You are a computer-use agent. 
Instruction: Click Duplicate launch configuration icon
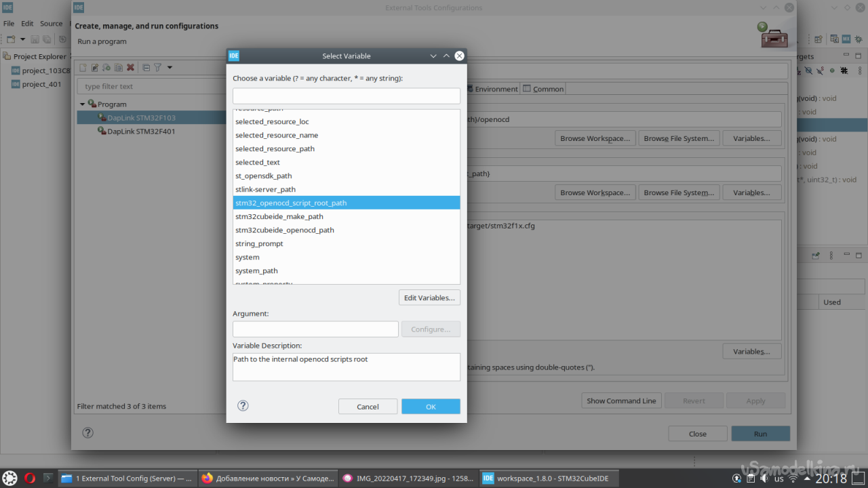point(118,68)
